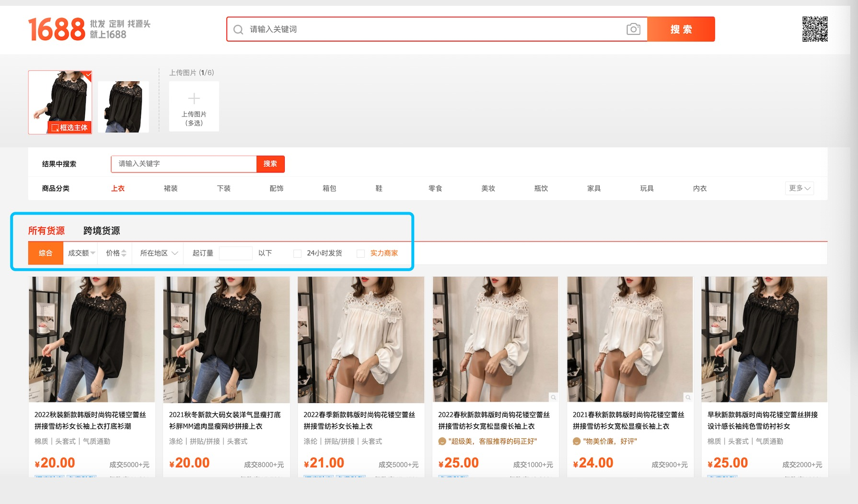Switch to 跨境货源 tab
Image resolution: width=858 pixels, height=504 pixels.
point(102,230)
